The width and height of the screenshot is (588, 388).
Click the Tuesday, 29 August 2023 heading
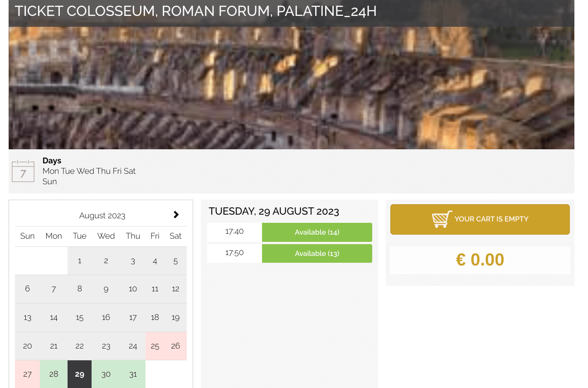pos(274,211)
